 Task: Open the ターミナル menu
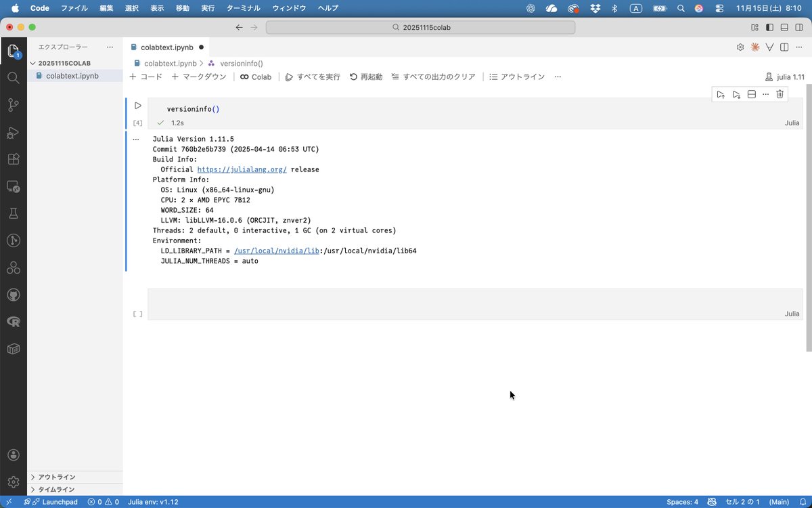click(244, 8)
